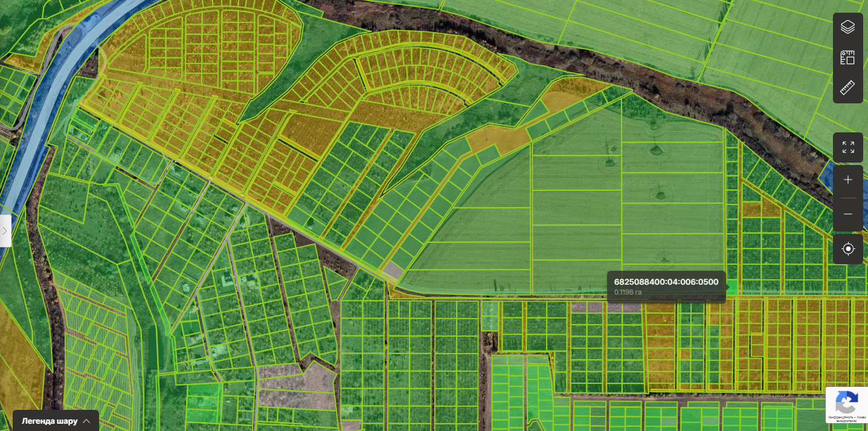Activate the ruler distance tool
Image resolution: width=868 pixels, height=431 pixels.
pos(847,88)
